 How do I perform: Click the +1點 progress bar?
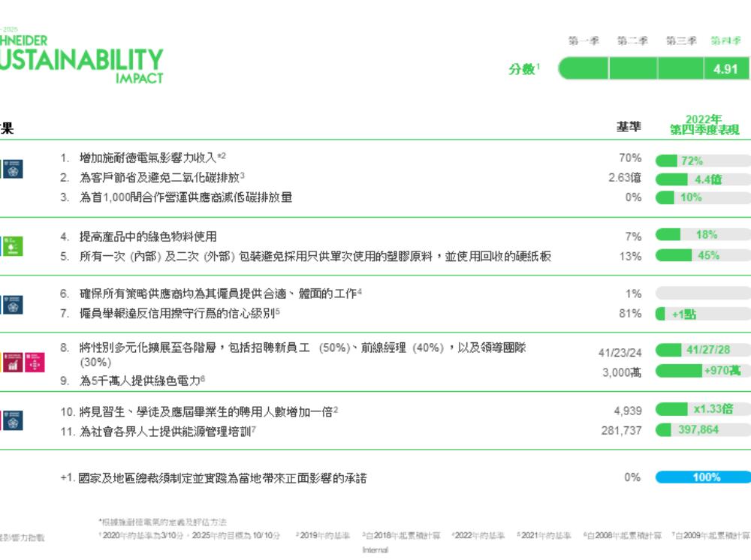(703, 314)
